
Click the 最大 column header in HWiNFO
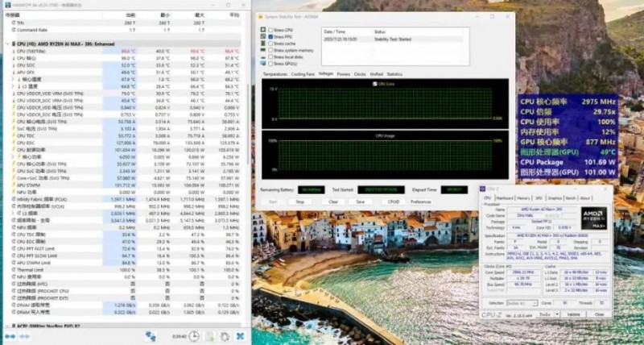click(x=200, y=15)
